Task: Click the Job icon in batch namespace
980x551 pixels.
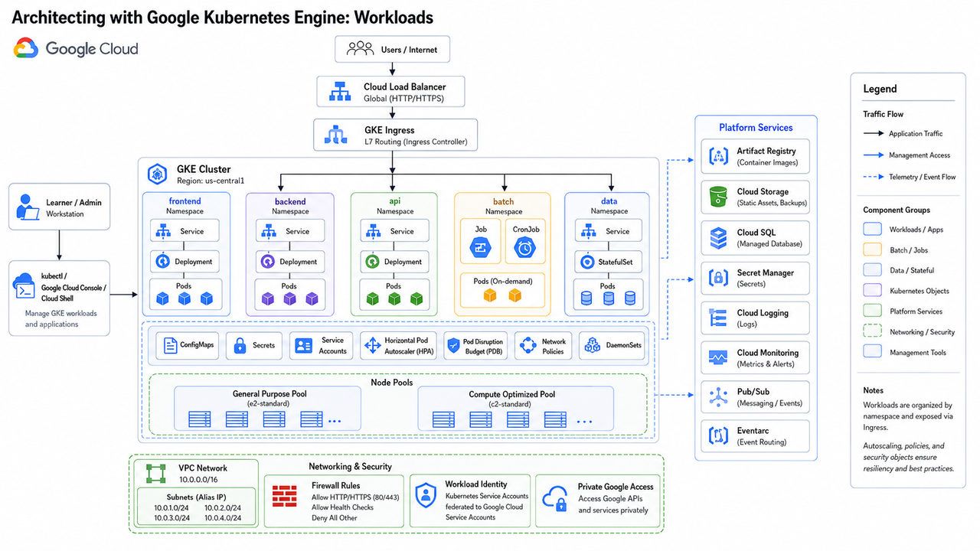Action: [x=479, y=246]
